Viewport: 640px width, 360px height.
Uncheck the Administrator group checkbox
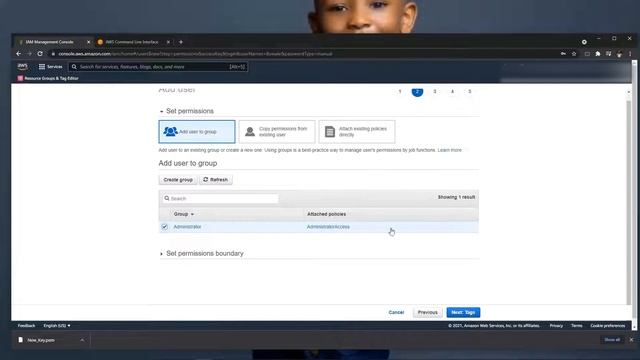click(164, 227)
